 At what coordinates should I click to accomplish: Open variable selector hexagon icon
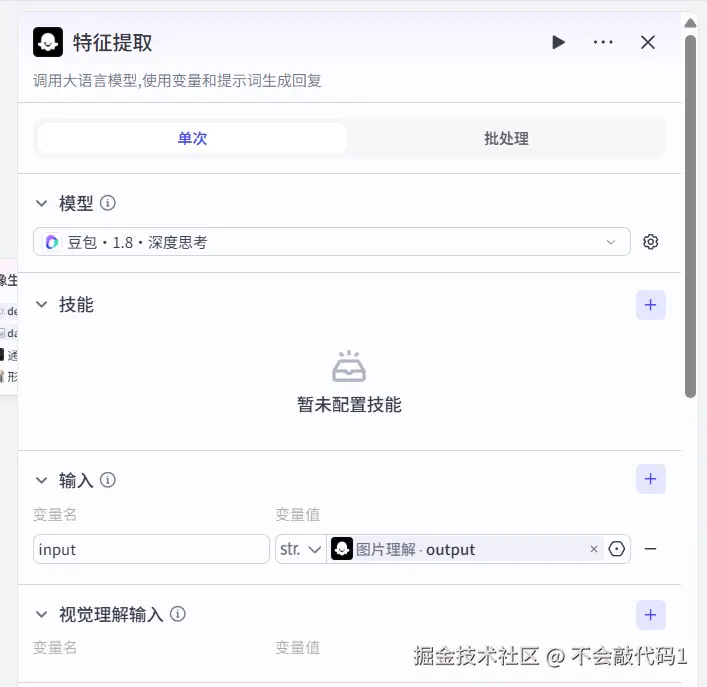coord(616,549)
